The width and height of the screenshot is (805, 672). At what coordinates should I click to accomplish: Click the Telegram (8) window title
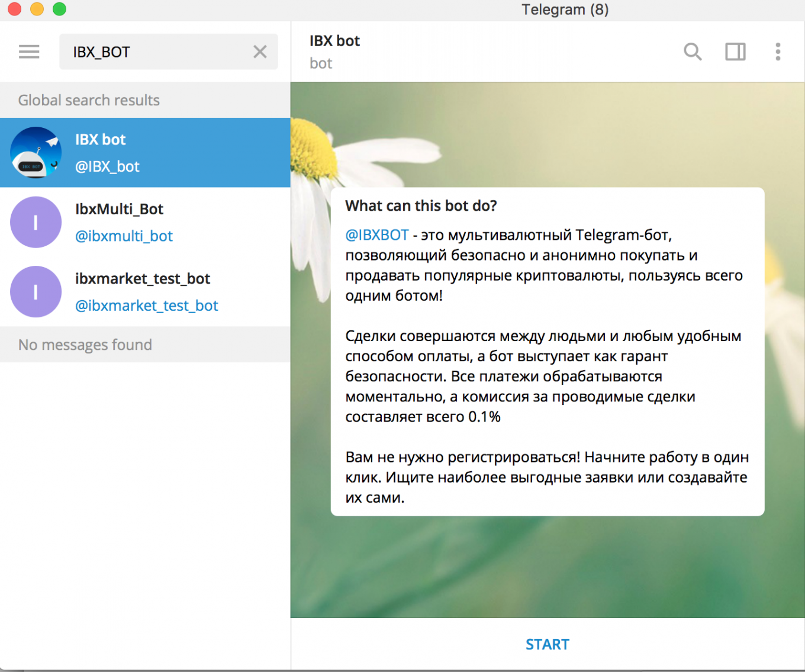click(x=565, y=9)
